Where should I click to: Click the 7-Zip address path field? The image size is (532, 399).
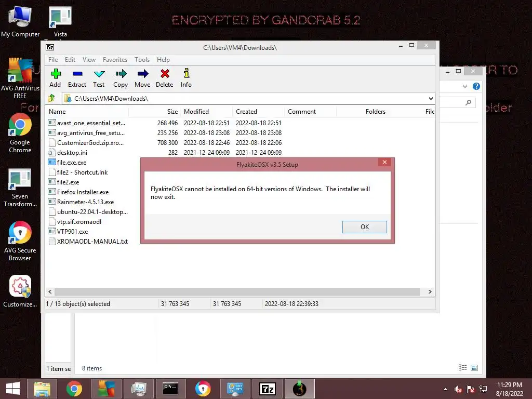(244, 98)
